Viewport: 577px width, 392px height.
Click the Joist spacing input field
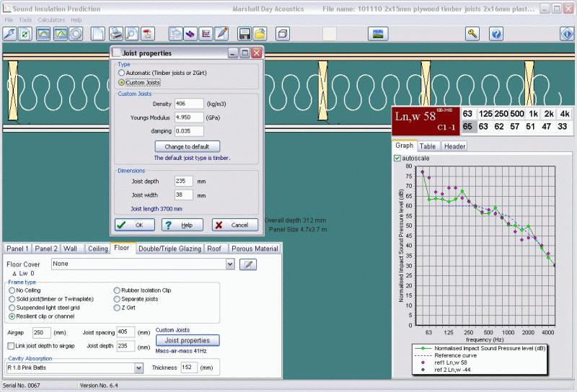[x=125, y=332]
